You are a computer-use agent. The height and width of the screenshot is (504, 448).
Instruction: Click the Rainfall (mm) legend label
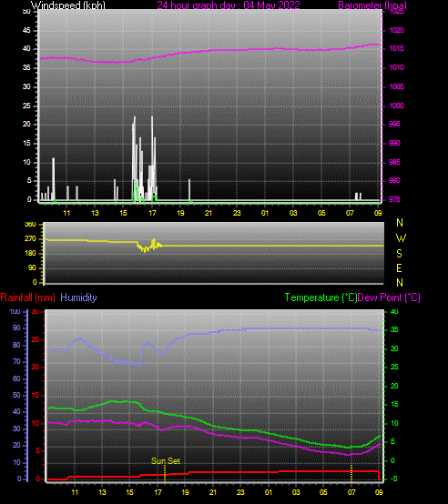point(27,297)
